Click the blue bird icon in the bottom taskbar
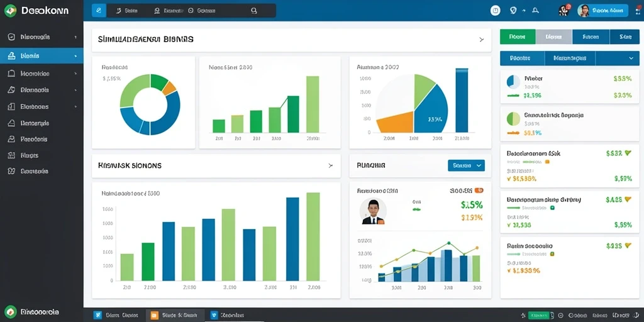Viewport: 644px width, 322px height. (x=97, y=316)
